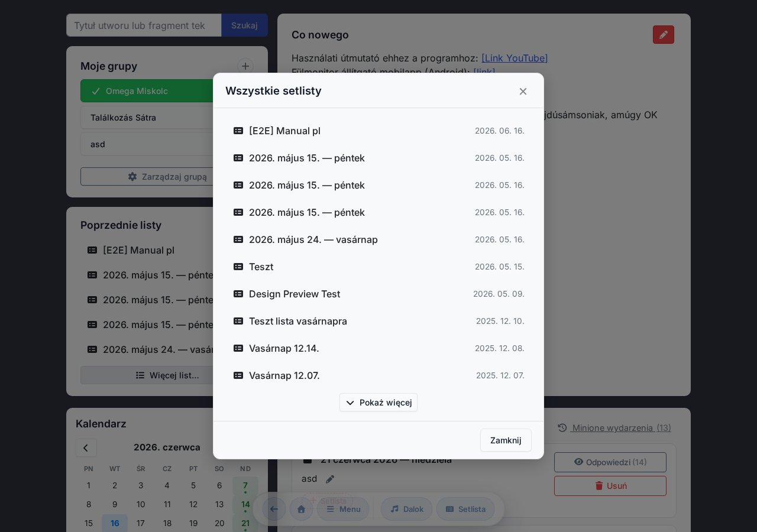
Task: Open Menu in bottom navigation bar
Action: pos(343,509)
